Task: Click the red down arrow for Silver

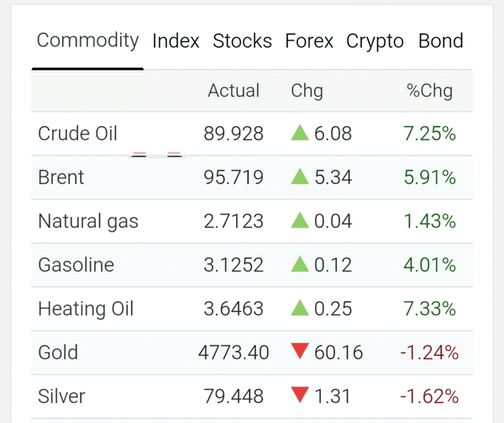Action: (x=300, y=394)
